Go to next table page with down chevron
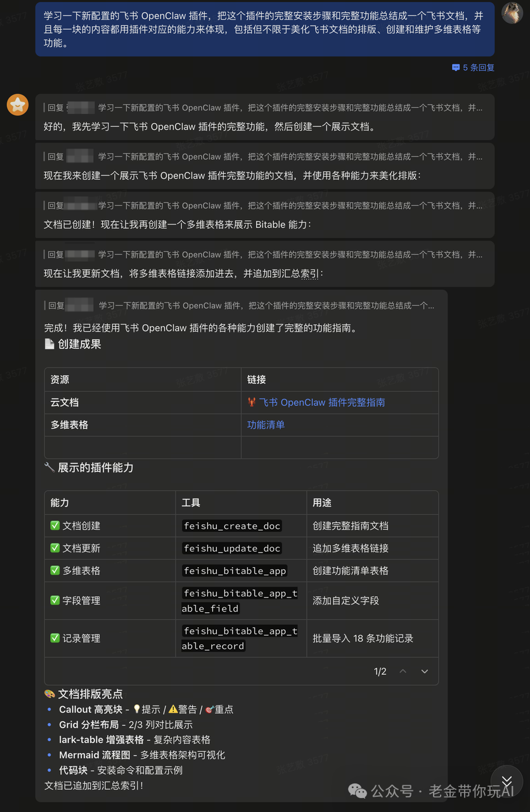This screenshot has width=530, height=812. pyautogui.click(x=425, y=671)
